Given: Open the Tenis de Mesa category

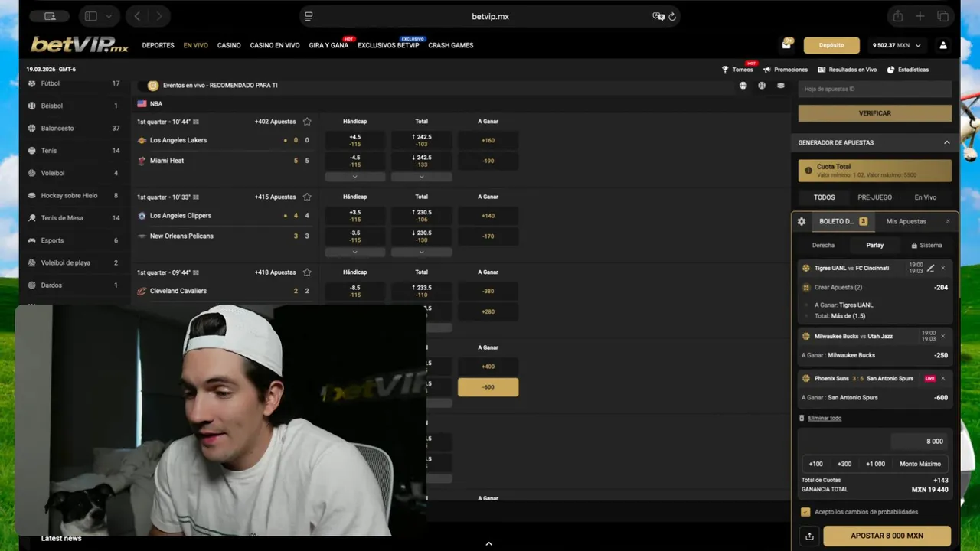Looking at the screenshot, I should [x=74, y=218].
